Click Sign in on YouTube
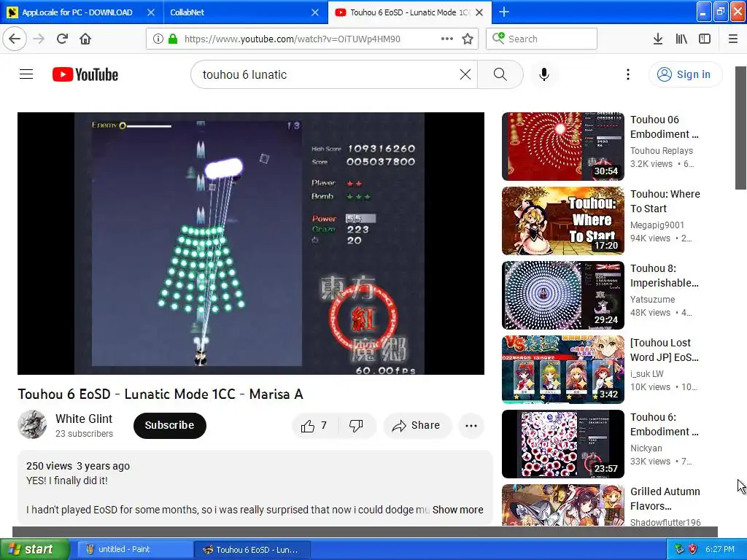 click(686, 74)
